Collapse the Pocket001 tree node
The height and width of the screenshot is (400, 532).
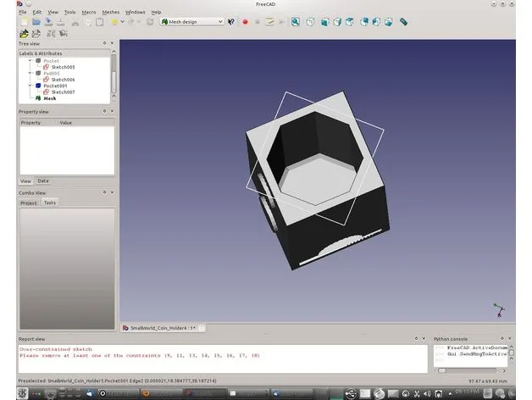[30, 86]
